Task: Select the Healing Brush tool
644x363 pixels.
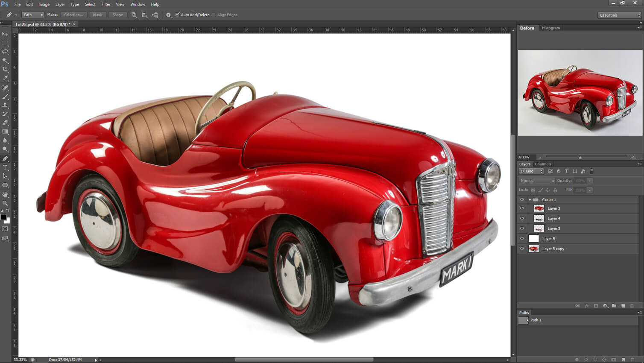Action: tap(5, 88)
